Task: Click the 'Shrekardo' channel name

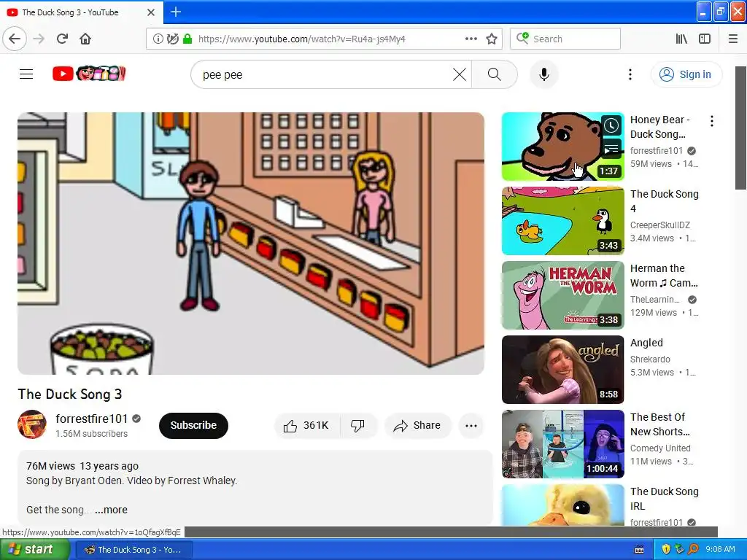Action: 650,359
